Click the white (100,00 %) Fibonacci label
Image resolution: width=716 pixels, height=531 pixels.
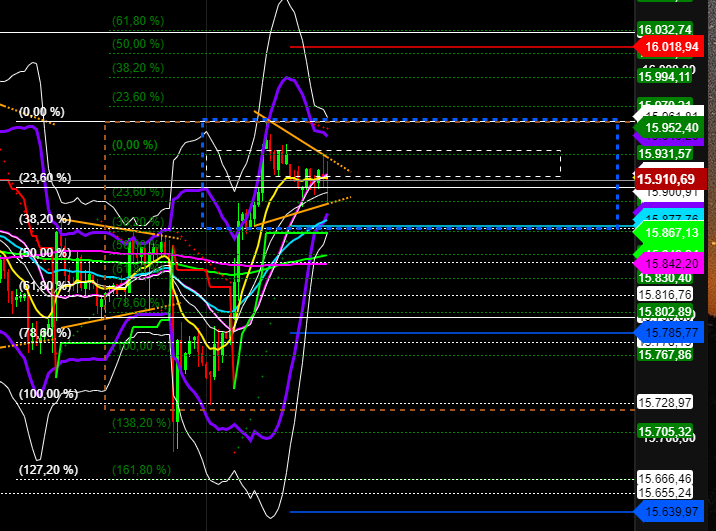point(48,394)
